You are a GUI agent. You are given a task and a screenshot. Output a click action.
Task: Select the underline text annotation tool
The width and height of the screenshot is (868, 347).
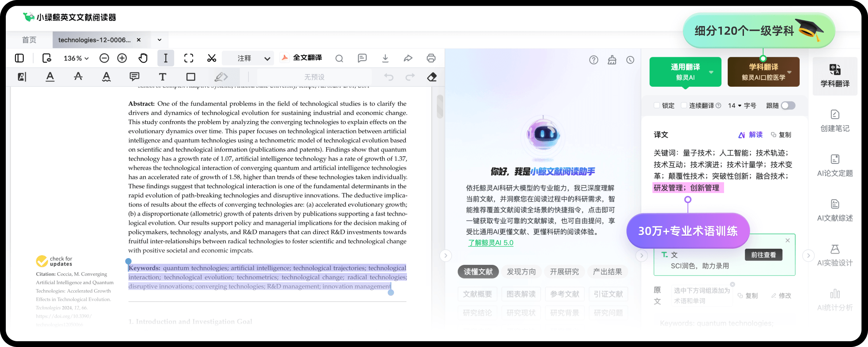[50, 77]
